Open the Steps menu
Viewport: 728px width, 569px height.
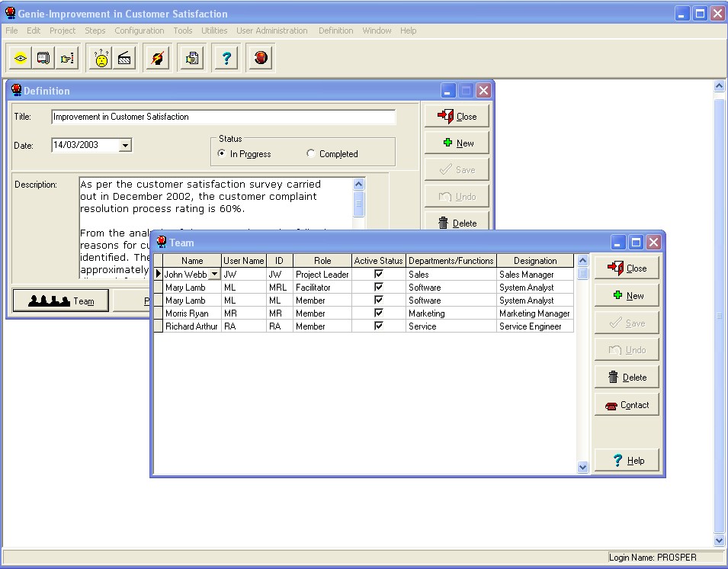[95, 31]
